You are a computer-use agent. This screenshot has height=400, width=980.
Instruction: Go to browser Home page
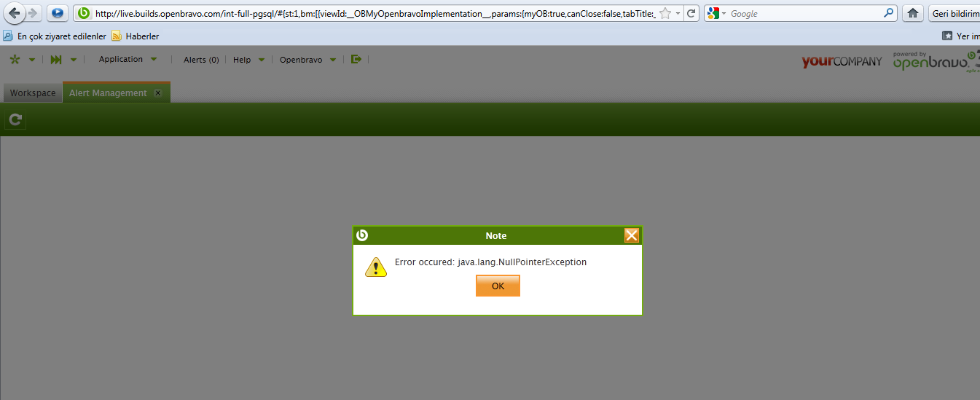click(x=913, y=13)
